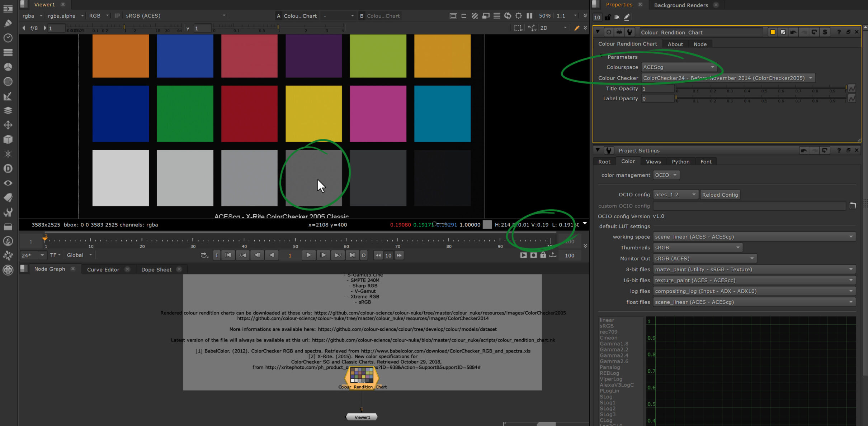Toggle the IP input process button
Screen dimensions: 868x426
[x=117, y=16]
